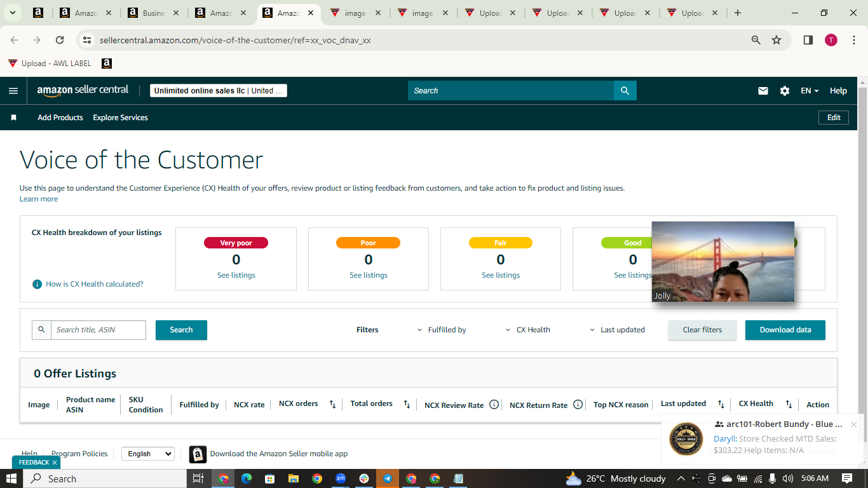Open Help in the Seller Central header
Screen dimensions: 868x488
pyautogui.click(x=838, y=91)
